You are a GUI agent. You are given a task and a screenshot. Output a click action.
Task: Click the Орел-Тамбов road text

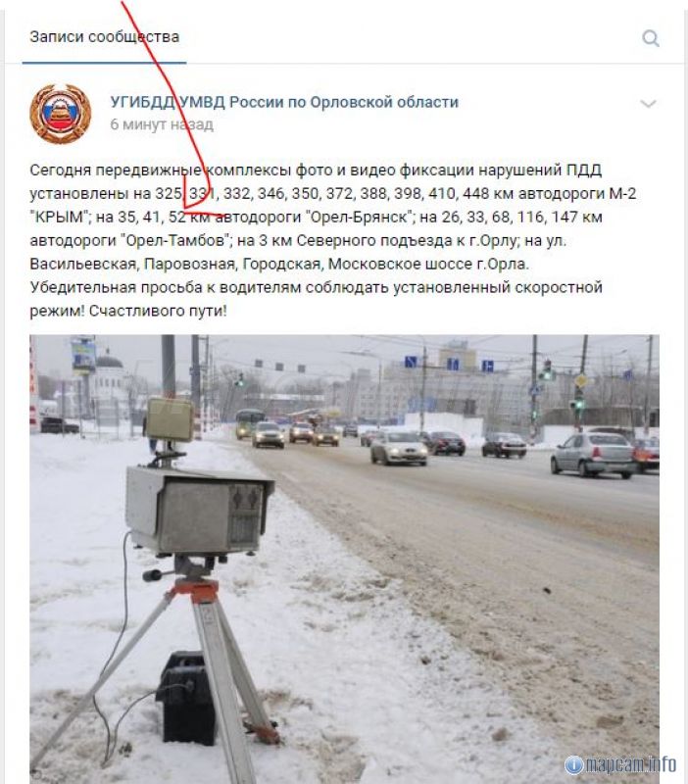(x=175, y=240)
